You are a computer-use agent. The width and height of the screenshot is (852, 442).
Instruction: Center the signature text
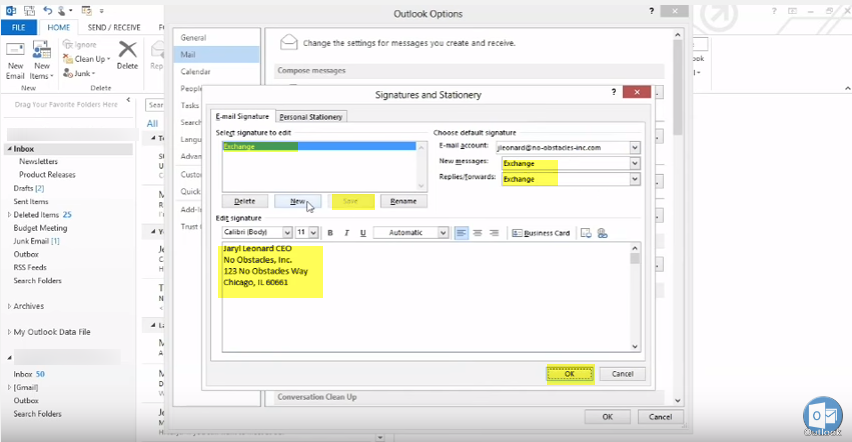point(478,233)
